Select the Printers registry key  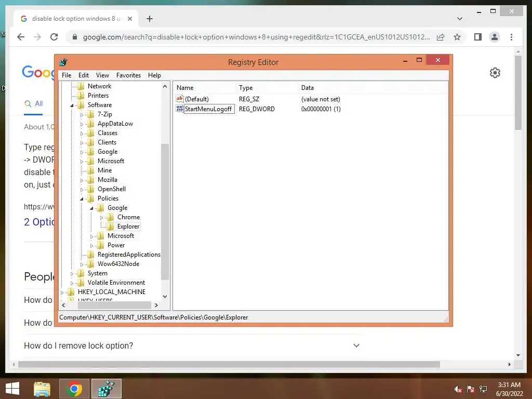point(98,96)
